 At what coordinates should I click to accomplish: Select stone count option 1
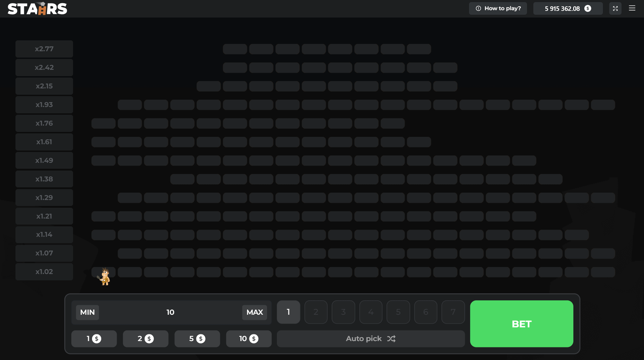[288, 312]
